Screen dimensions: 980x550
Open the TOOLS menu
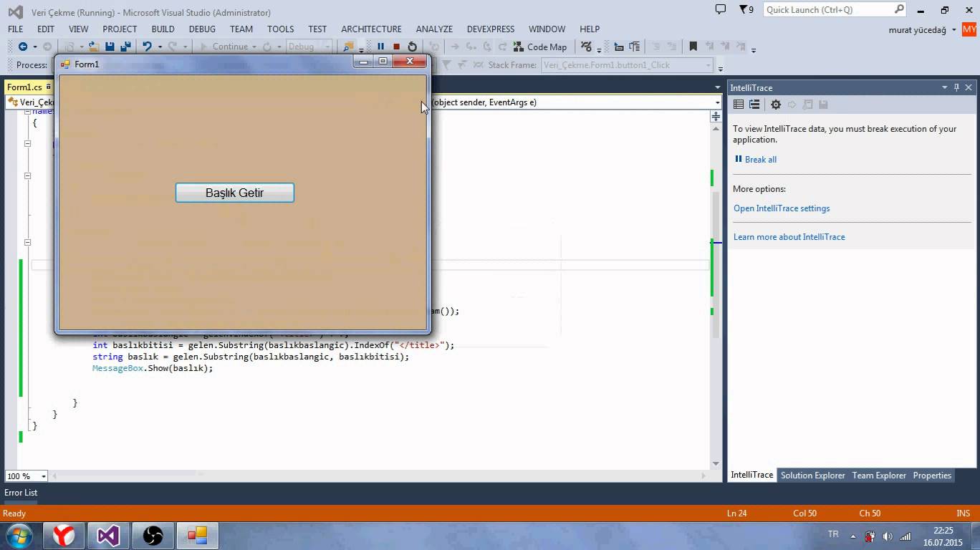pos(281,29)
